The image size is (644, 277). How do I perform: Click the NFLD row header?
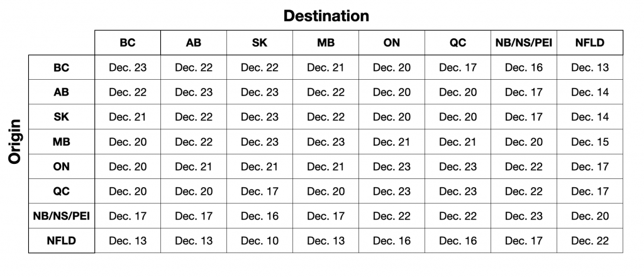(x=62, y=241)
